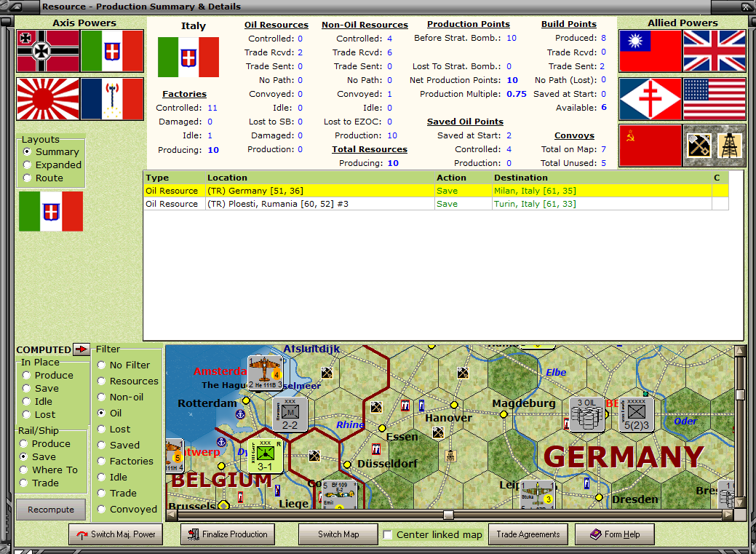756x554 pixels.
Task: Select the United States flag
Action: 715,99
